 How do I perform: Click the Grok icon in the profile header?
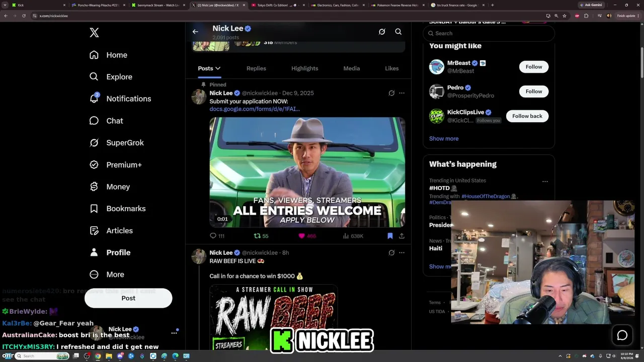point(382,32)
